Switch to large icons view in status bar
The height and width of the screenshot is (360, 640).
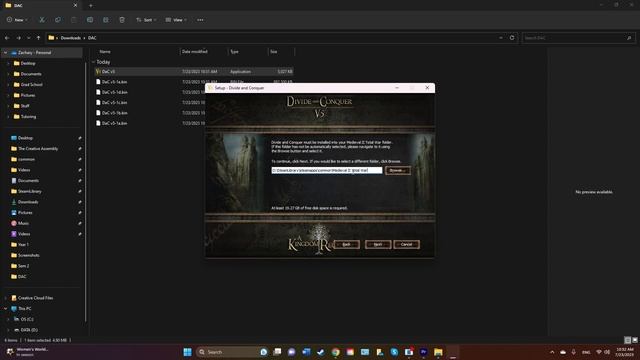click(635, 340)
